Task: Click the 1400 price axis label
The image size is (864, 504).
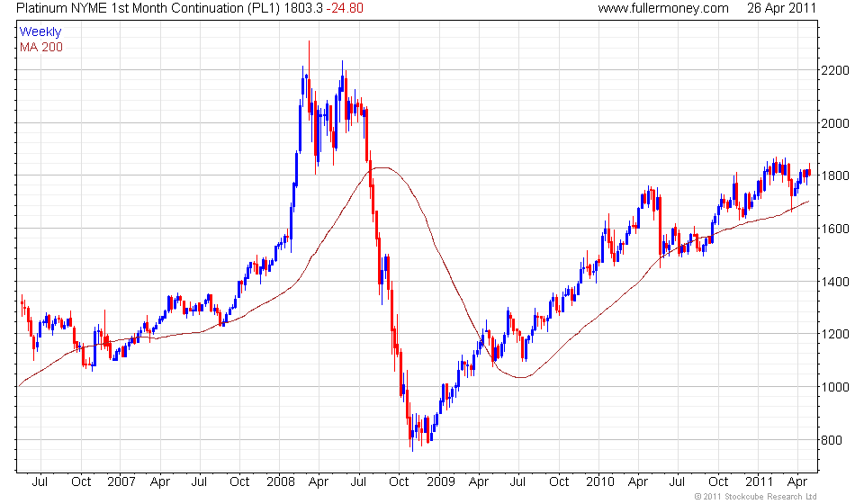Action: 835,282
